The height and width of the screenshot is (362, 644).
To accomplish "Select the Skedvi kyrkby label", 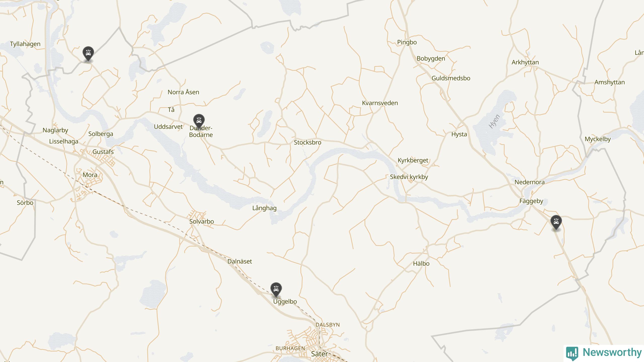I will tap(409, 177).
